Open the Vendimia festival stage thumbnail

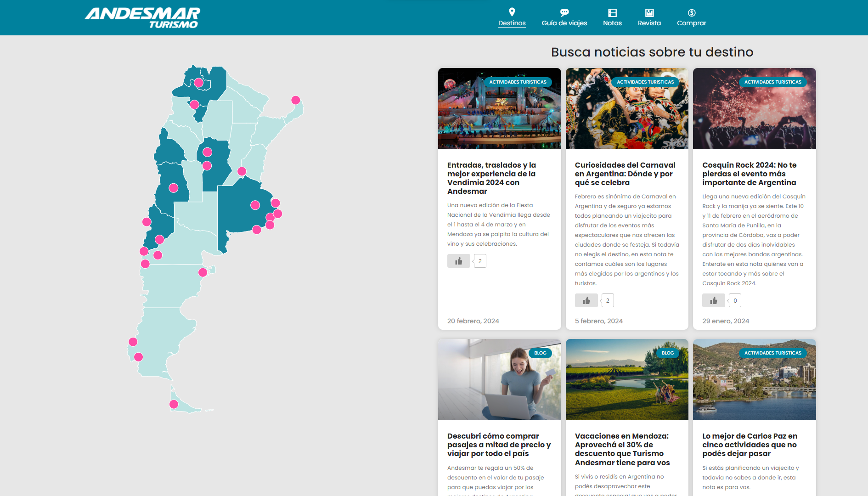coord(499,108)
